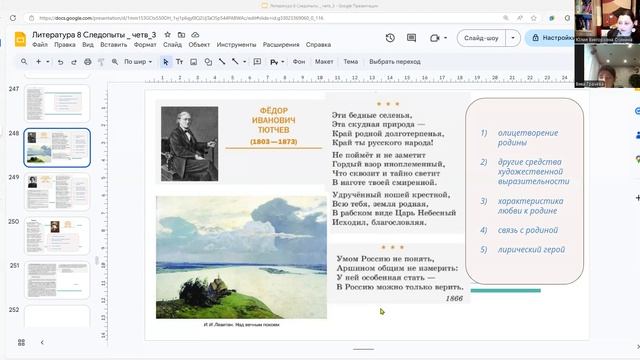Click Выбрать переход transition button
640x360 pixels.
coord(395,62)
